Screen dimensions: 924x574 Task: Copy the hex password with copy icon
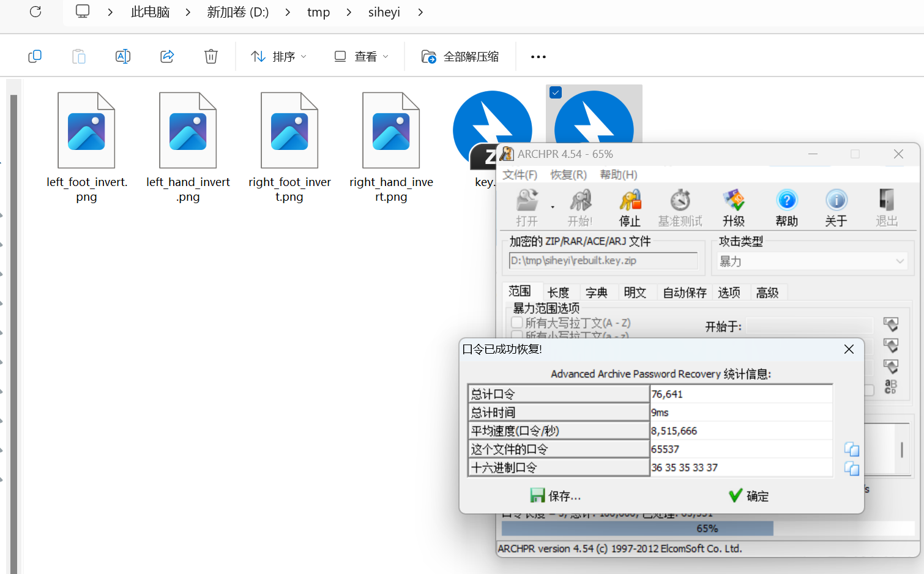[852, 468]
